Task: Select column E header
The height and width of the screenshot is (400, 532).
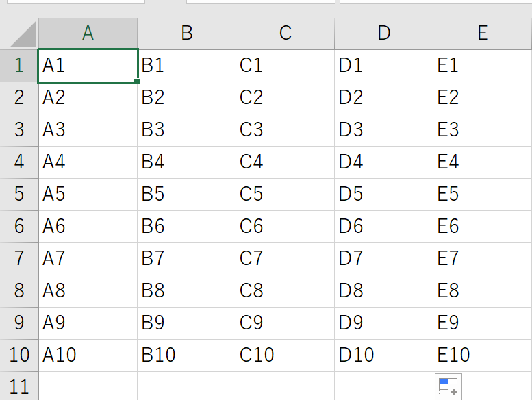Action: click(483, 34)
